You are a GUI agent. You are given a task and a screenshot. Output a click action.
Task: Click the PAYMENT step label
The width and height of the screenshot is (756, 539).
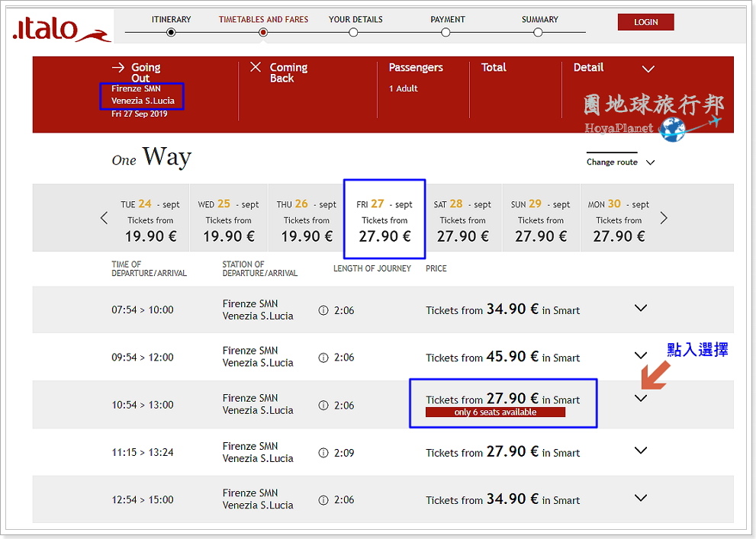pos(448,19)
